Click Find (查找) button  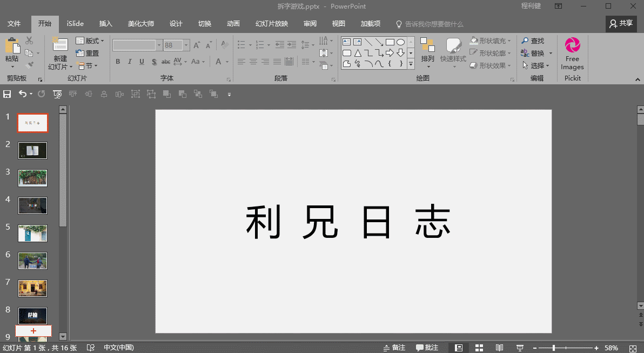533,41
